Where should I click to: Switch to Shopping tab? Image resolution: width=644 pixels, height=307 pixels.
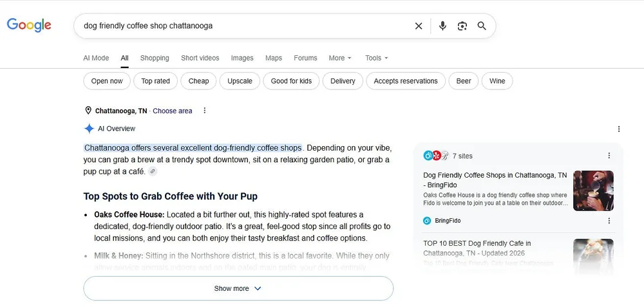click(155, 58)
